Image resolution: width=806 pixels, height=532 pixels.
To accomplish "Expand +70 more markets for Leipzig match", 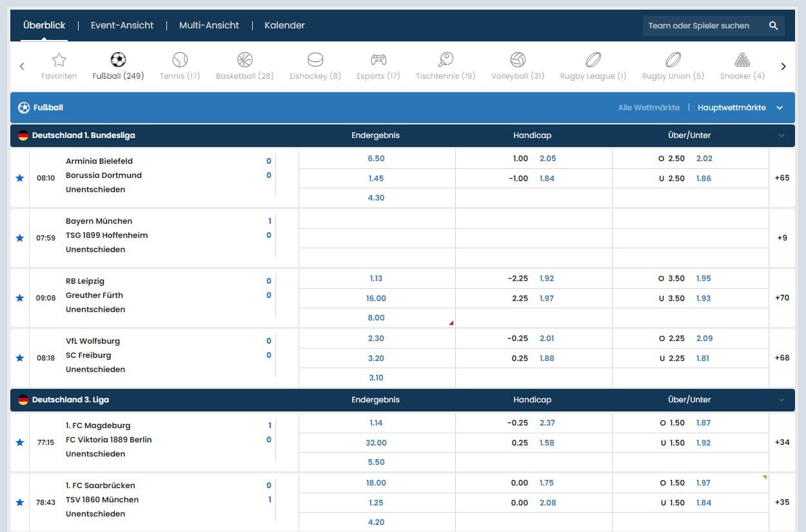I will pos(782,298).
